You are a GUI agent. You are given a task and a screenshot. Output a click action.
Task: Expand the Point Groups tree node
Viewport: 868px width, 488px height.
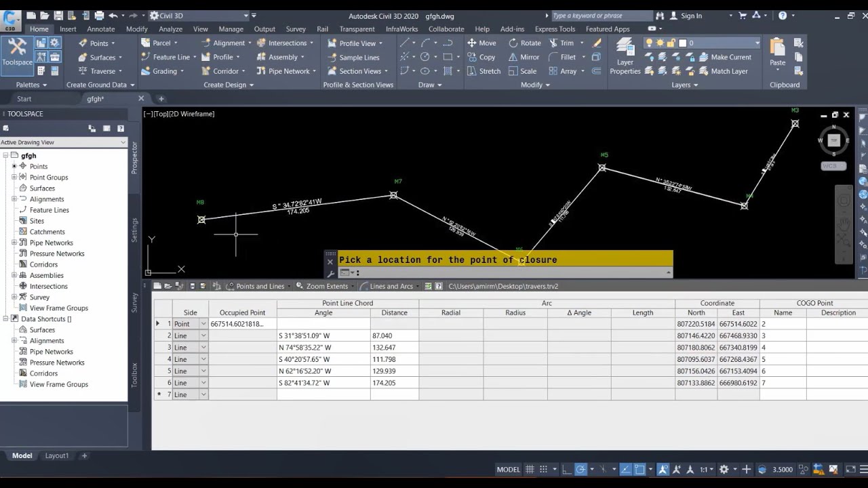pos(14,178)
